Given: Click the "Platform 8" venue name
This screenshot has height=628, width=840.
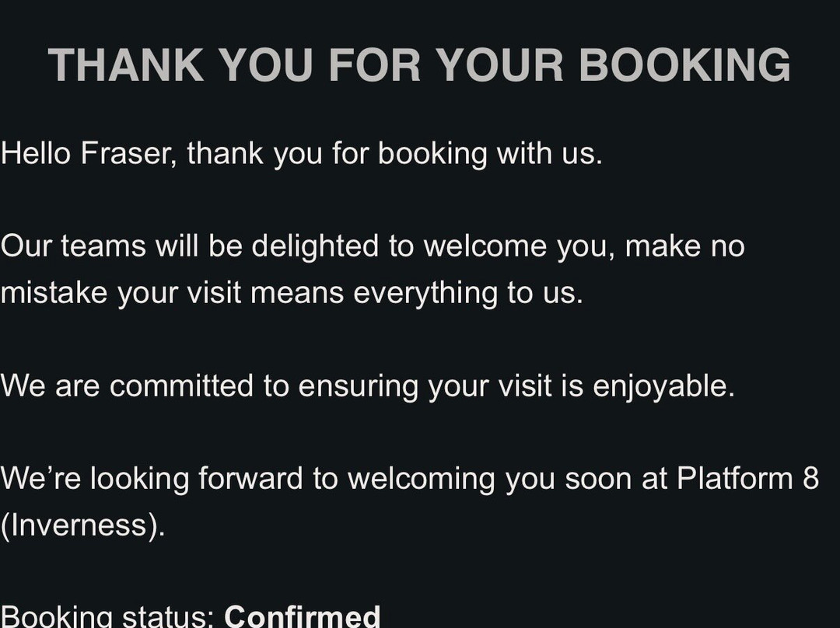Looking at the screenshot, I should point(747,479).
